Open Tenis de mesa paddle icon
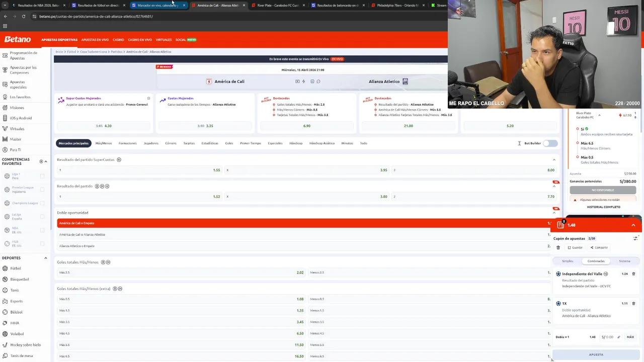The image size is (644, 362). (x=6, y=355)
